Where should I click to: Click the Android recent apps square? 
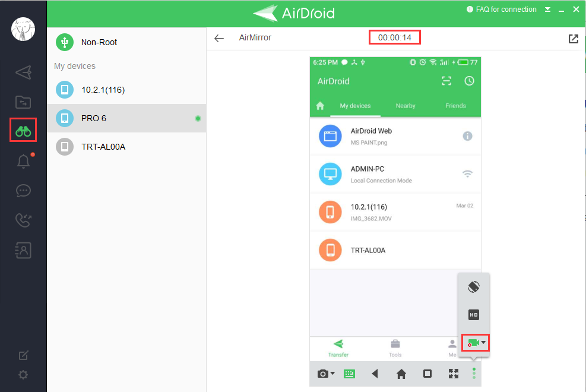427,374
